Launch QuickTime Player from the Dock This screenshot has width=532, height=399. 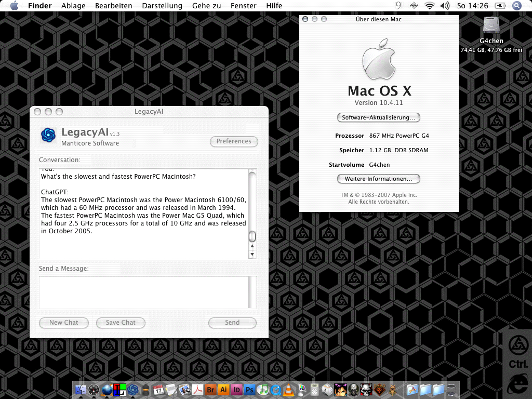275,390
